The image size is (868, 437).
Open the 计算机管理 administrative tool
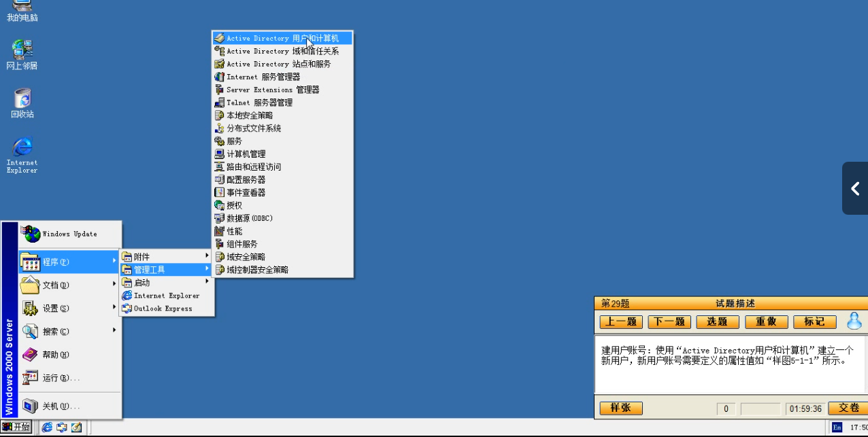pyautogui.click(x=246, y=154)
